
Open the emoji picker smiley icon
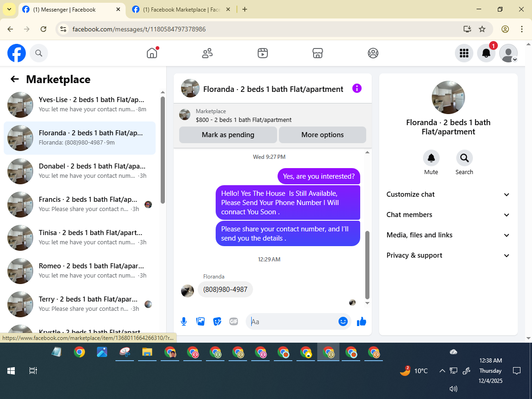[x=343, y=321]
